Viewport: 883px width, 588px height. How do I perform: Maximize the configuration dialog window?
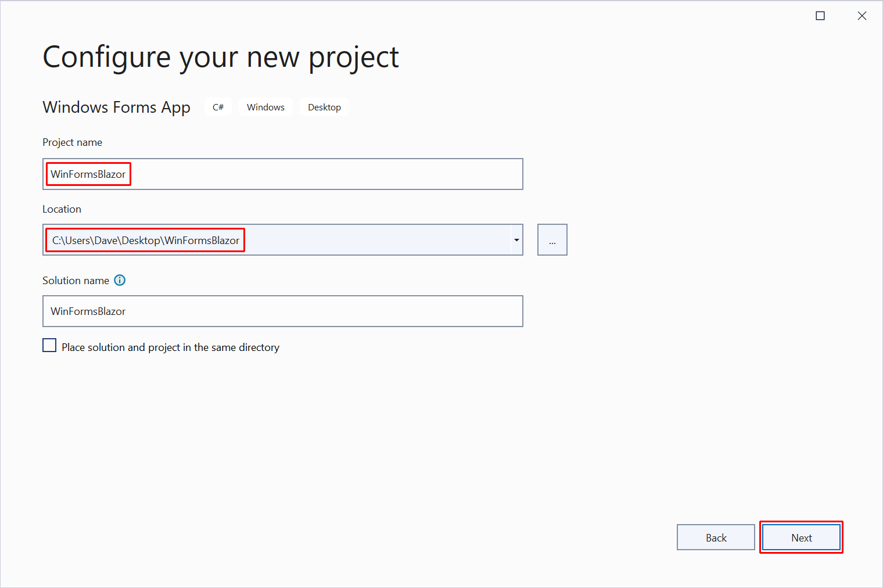click(x=820, y=16)
